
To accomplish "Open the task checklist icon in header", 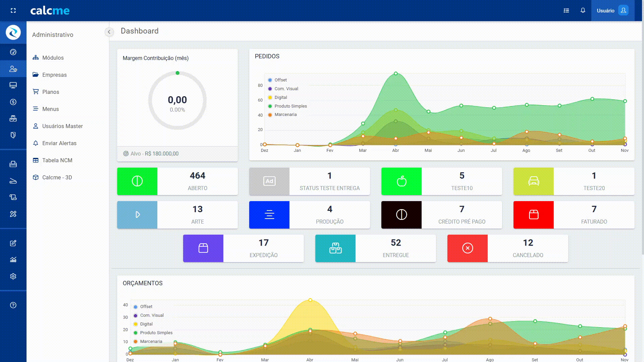I will [x=566, y=10].
